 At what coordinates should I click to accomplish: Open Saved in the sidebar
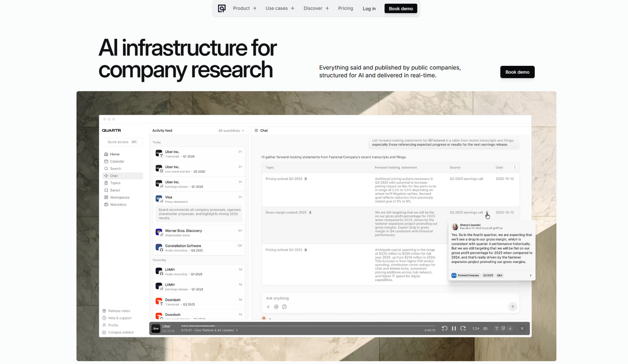point(122,190)
